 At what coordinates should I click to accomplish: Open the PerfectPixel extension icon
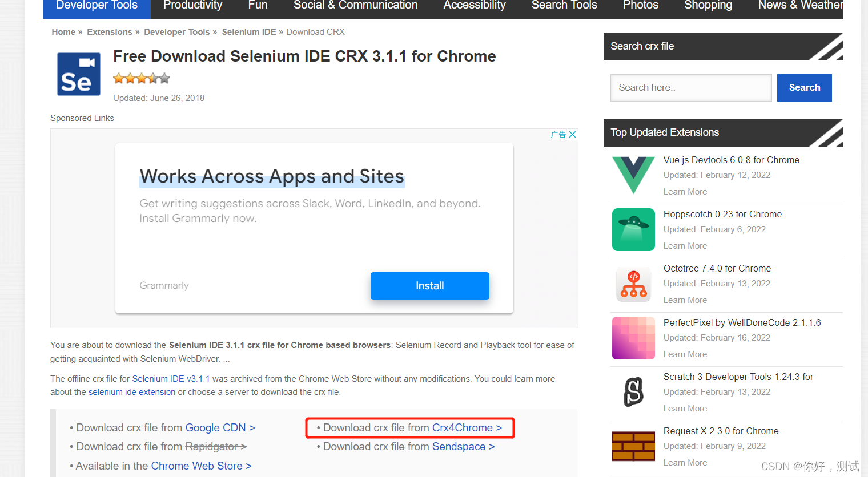[x=633, y=338]
